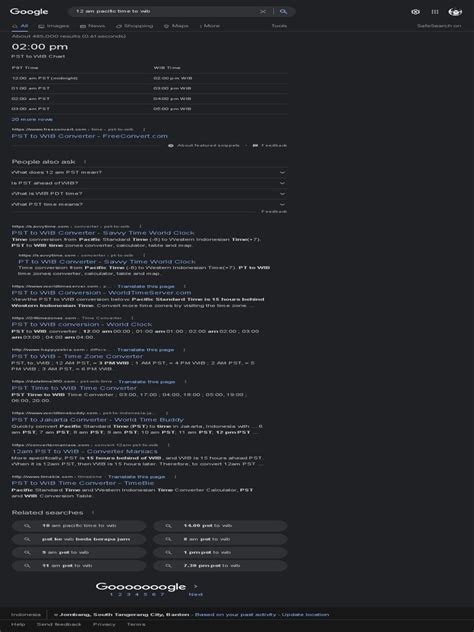
Task: Open the account profile avatar
Action: 455,12
